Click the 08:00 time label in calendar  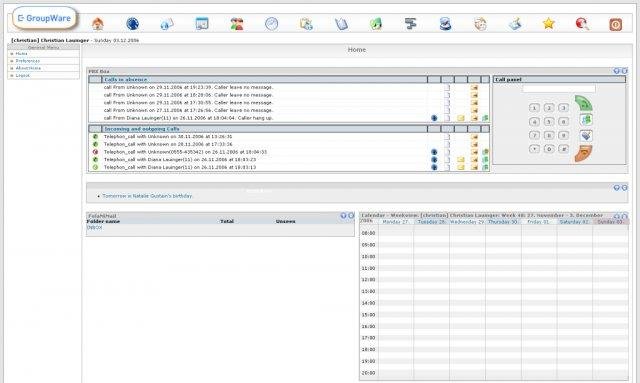click(368, 234)
